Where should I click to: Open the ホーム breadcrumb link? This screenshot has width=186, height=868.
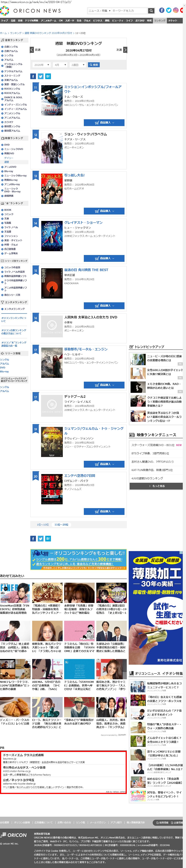[x=3, y=33]
